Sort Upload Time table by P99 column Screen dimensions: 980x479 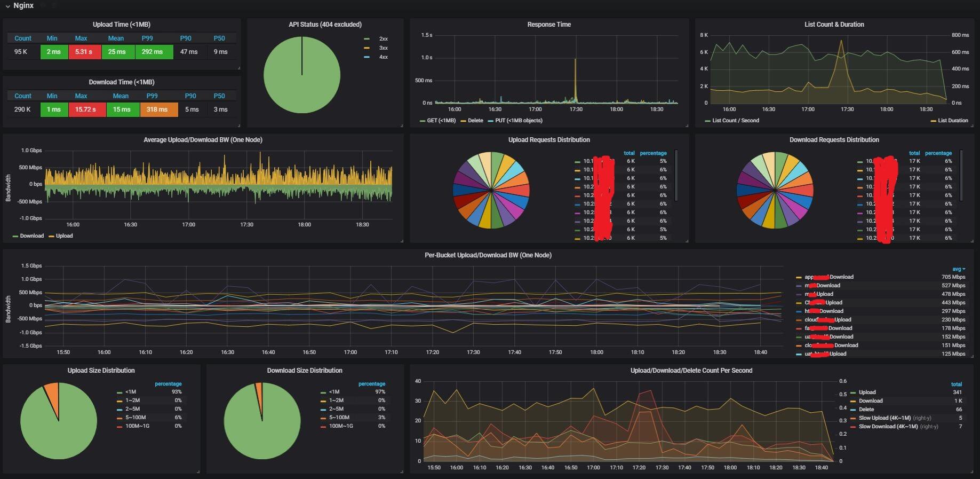pyautogui.click(x=147, y=38)
